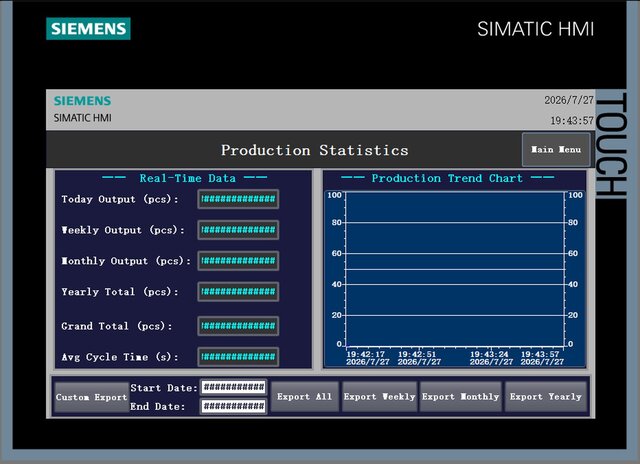Screen dimensions: 640x464
Task: Click the Real-Time Data heading
Action: point(187,178)
